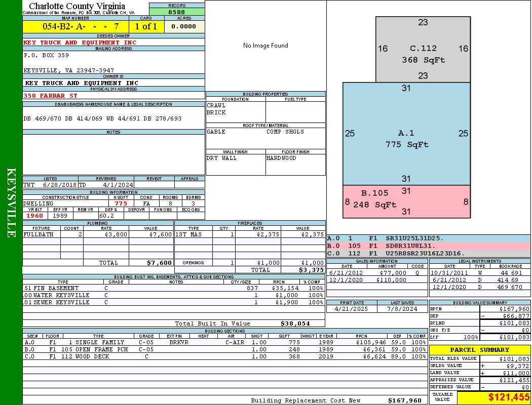Click the blue A.1 775 SqFt sketch section
Viewport: 532px width, 405px height.
pyautogui.click(x=406, y=134)
